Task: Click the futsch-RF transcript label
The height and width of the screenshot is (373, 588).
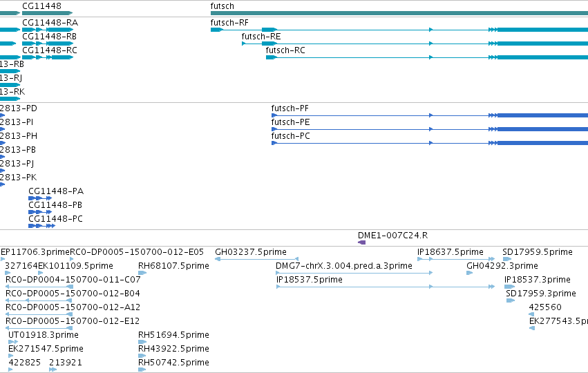Action: pos(229,23)
